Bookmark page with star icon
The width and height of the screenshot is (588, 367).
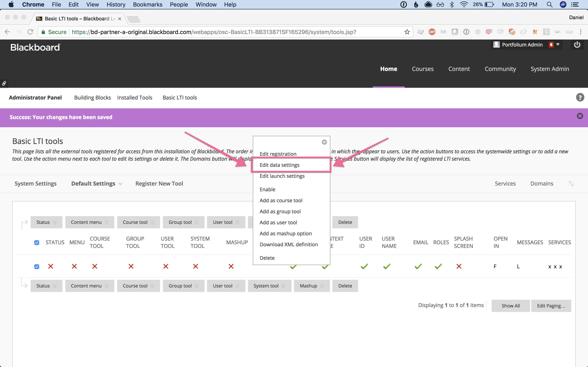coord(407,32)
